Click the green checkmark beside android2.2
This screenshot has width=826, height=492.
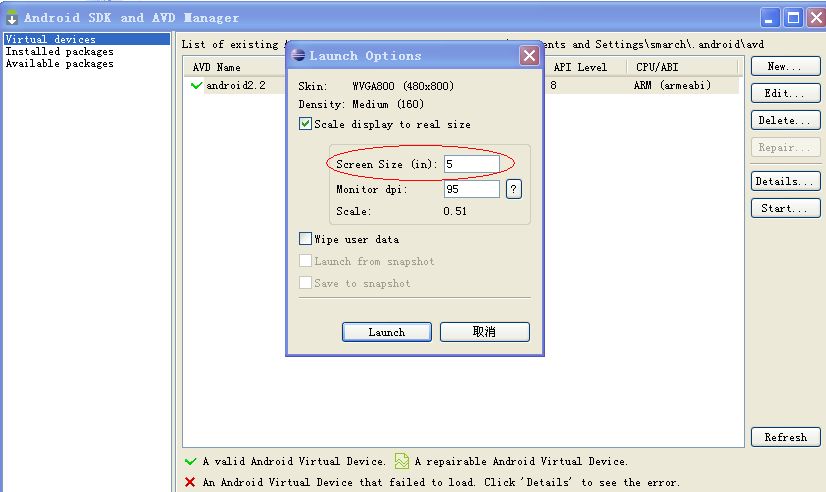click(196, 85)
